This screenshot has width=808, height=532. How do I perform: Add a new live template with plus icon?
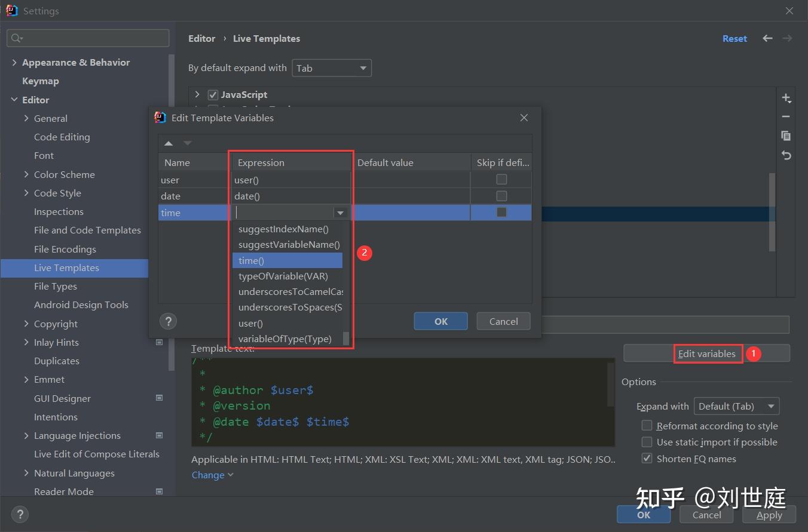[786, 98]
